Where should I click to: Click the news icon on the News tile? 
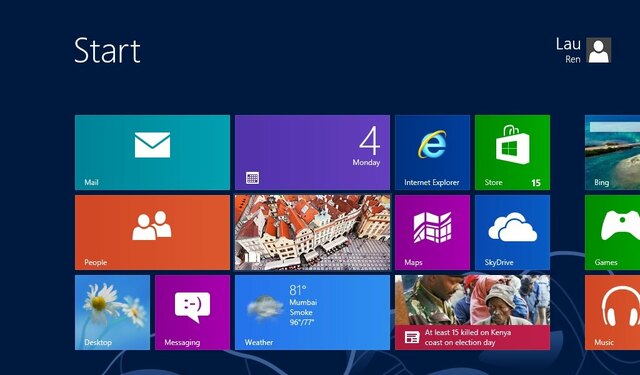(412, 337)
